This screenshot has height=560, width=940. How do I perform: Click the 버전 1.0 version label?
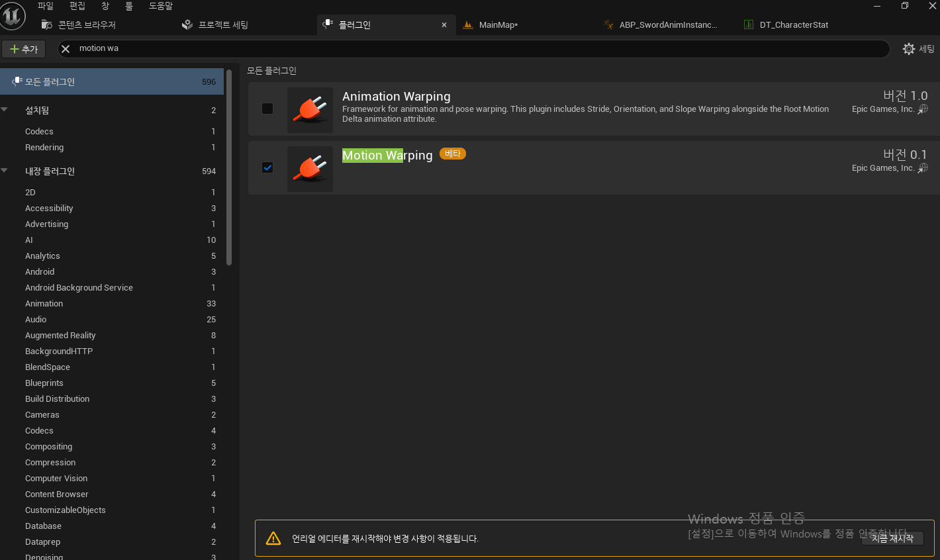coord(905,95)
